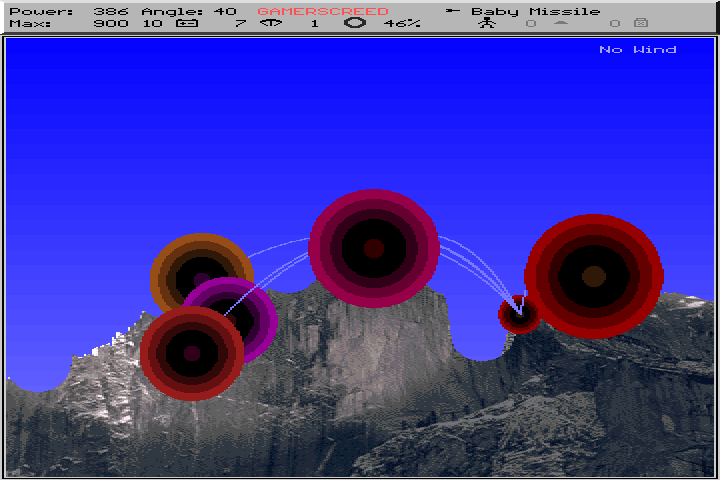Click the Angle label
This screenshot has height=480, width=720.
(x=172, y=11)
